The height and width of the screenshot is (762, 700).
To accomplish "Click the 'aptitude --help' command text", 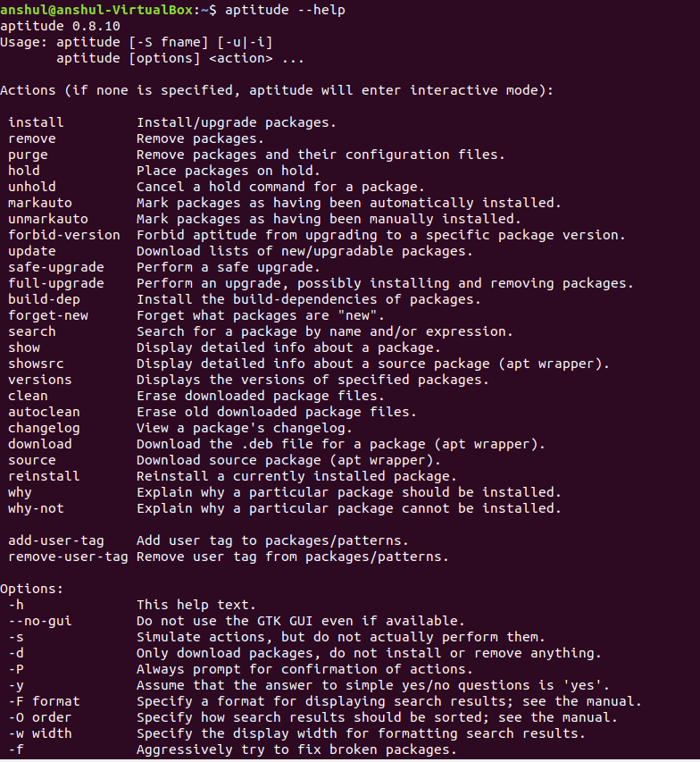I will (x=286, y=10).
